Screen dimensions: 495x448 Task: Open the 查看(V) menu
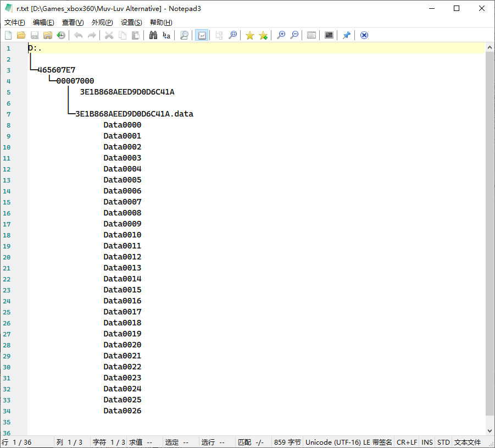(x=73, y=23)
